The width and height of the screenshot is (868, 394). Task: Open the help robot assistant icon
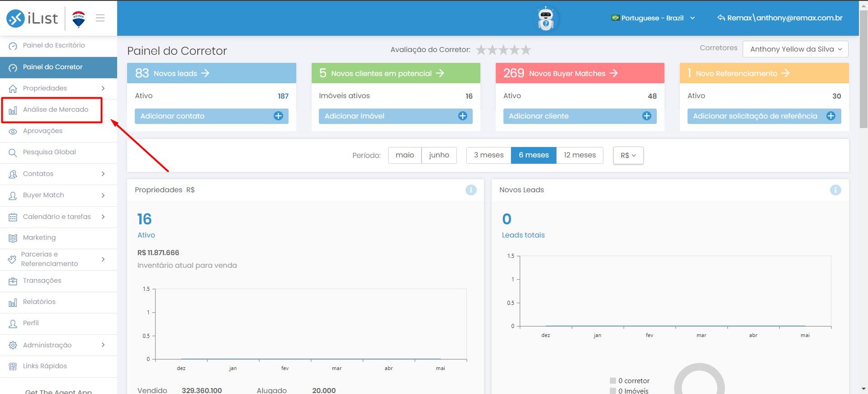(546, 19)
